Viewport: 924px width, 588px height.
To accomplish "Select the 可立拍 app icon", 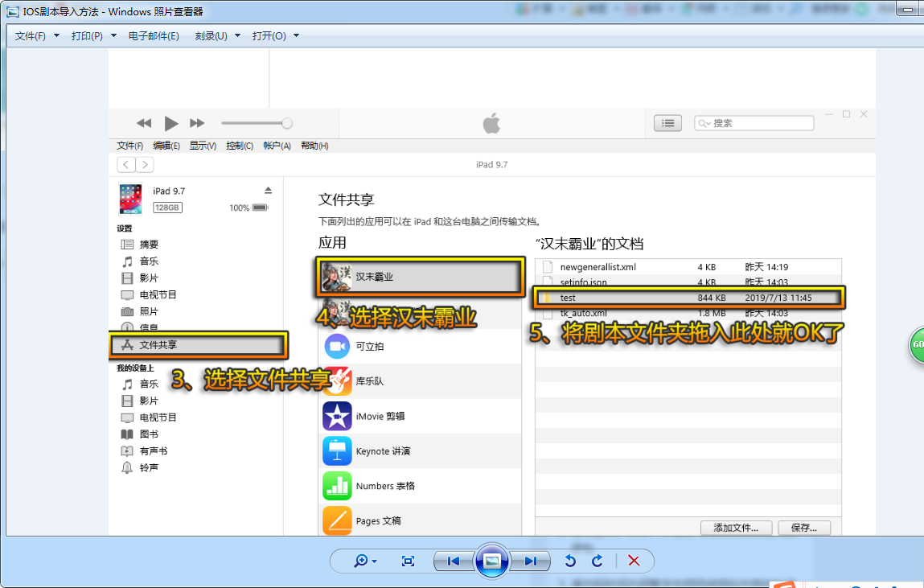I will 337,347.
